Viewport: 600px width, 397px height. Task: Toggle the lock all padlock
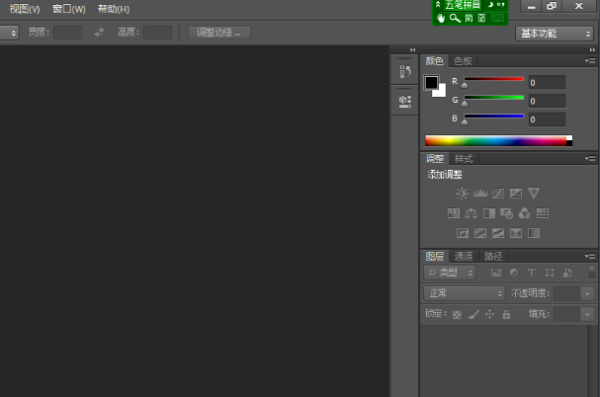pyautogui.click(x=506, y=315)
